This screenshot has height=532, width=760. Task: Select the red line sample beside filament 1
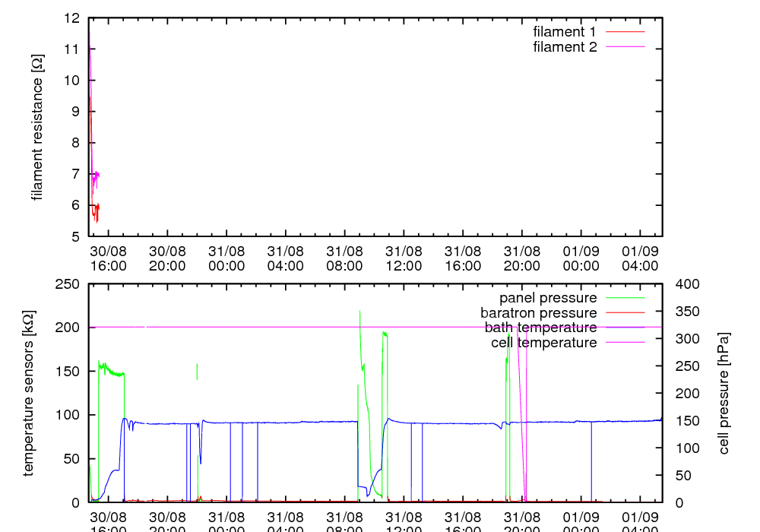[x=625, y=32]
